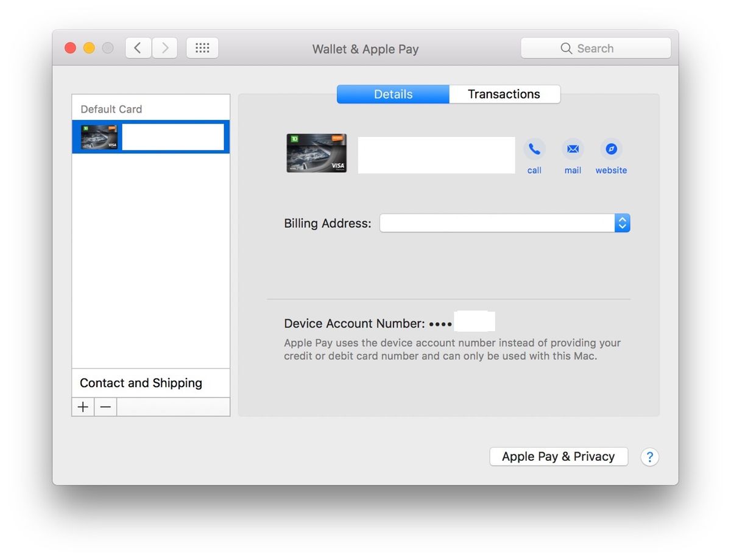Open the help question mark button
This screenshot has height=560, width=731.
point(650,457)
